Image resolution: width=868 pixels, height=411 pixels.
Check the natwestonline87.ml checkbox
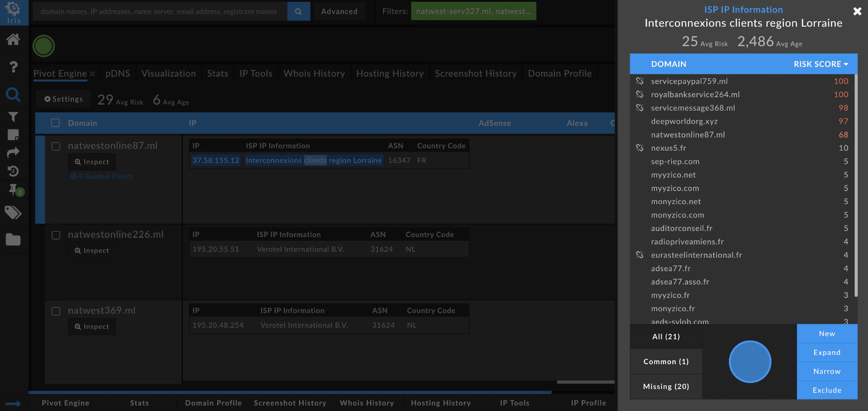pos(56,146)
